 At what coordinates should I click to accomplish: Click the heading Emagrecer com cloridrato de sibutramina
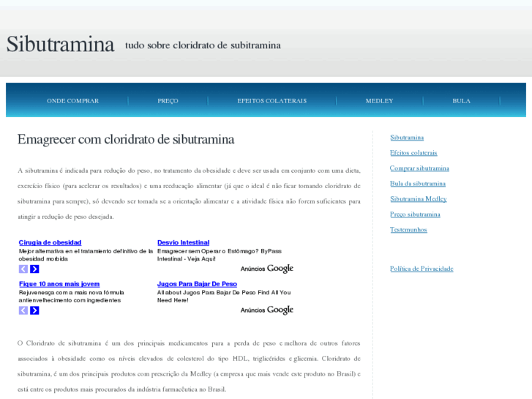coord(126,140)
